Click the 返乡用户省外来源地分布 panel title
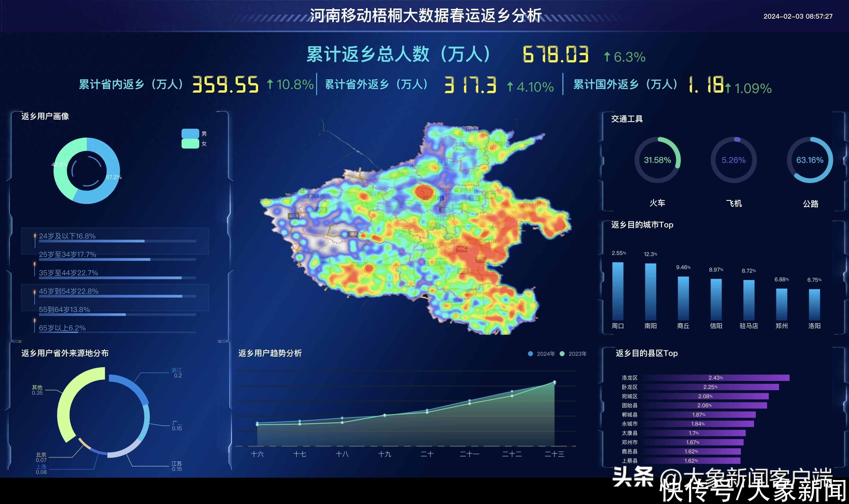849x504 pixels. 65,353
